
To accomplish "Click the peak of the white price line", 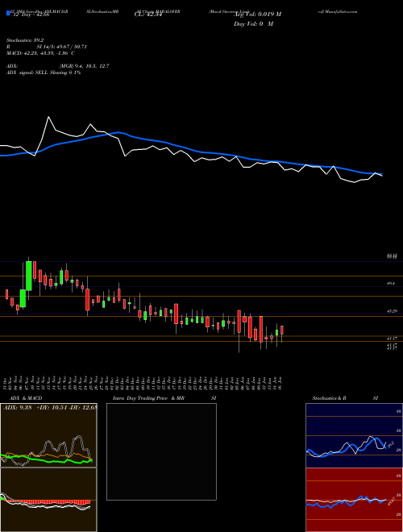I will [x=49, y=118].
